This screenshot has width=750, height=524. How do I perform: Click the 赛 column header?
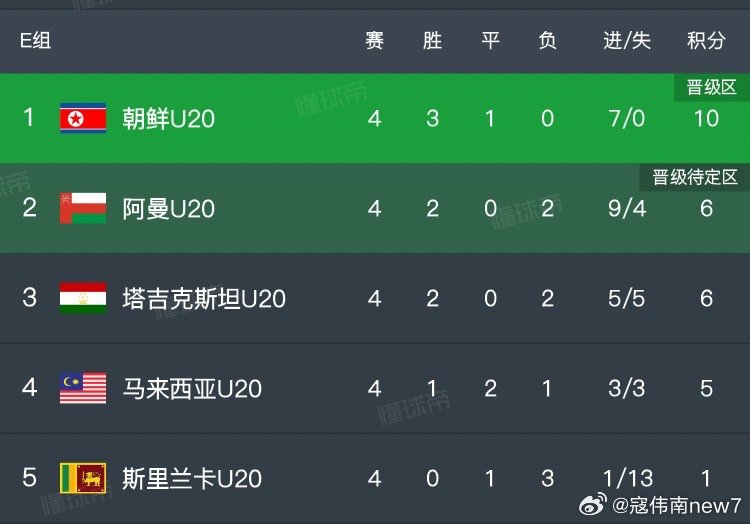375,40
